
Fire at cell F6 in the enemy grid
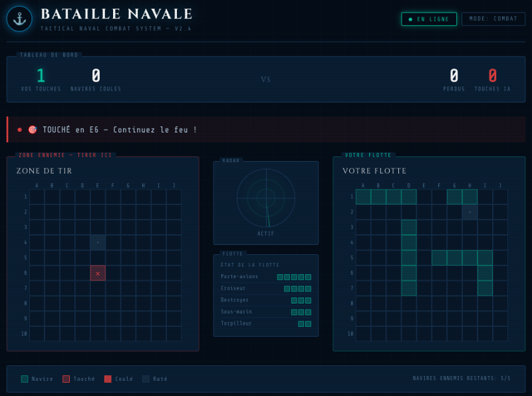click(x=113, y=273)
